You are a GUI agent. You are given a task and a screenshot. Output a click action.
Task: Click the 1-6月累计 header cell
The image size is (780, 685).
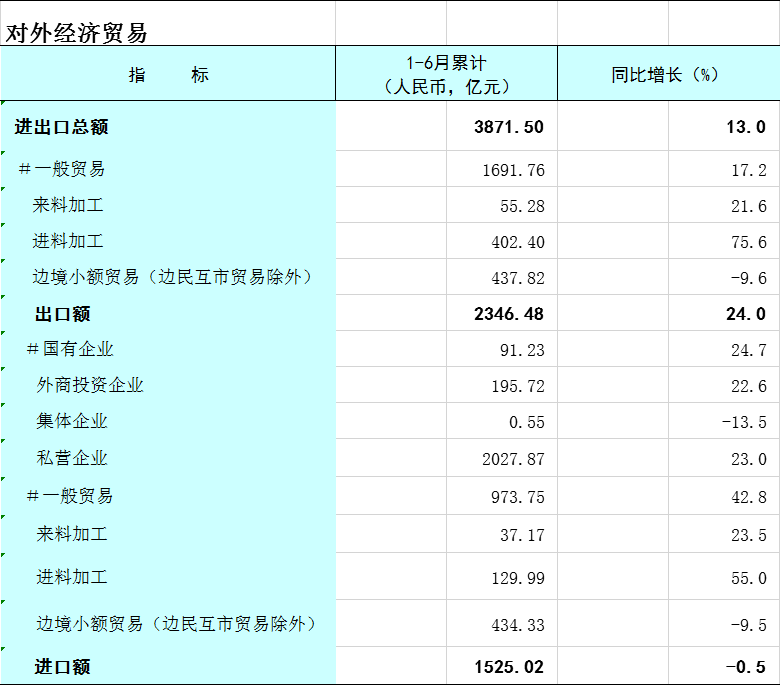click(446, 74)
